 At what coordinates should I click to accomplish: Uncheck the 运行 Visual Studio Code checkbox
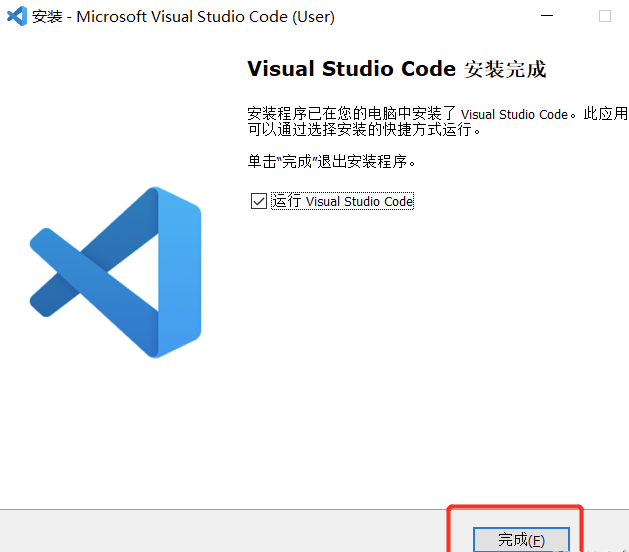coord(259,201)
